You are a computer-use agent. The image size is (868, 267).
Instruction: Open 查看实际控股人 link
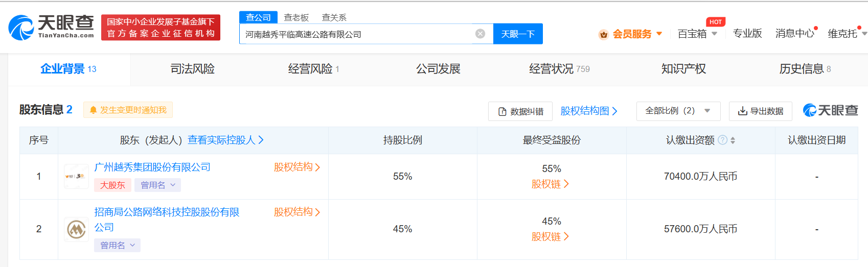pos(225,140)
